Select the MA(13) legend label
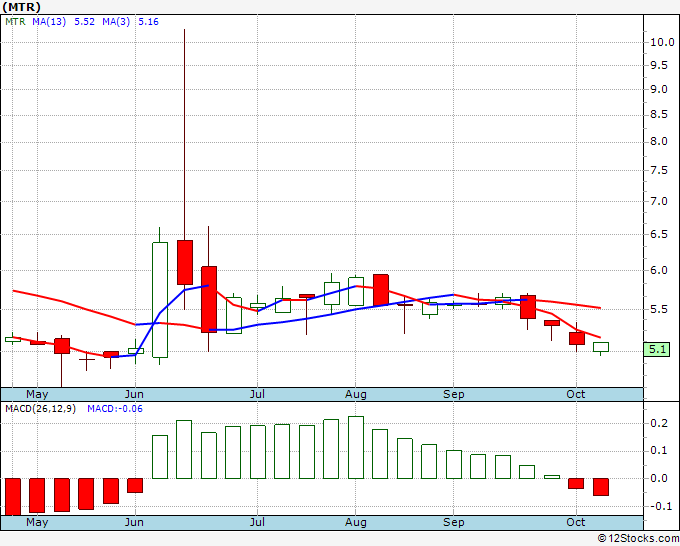 tap(49, 21)
